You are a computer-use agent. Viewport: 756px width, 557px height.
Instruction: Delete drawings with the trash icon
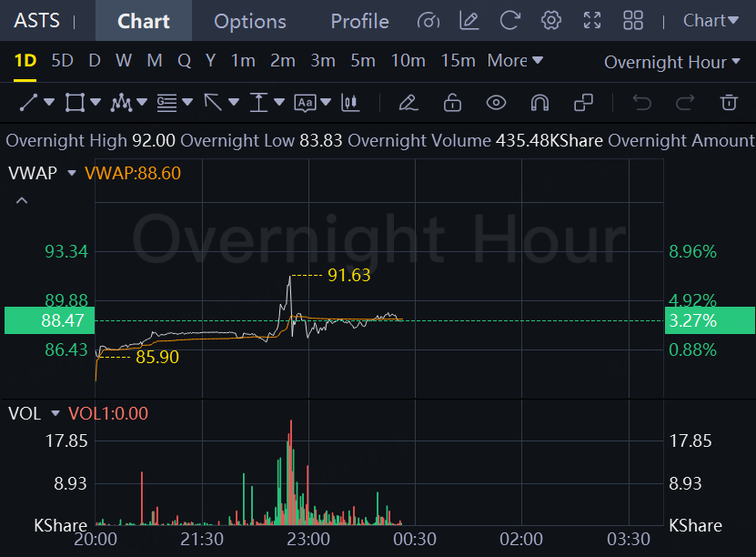(x=729, y=102)
